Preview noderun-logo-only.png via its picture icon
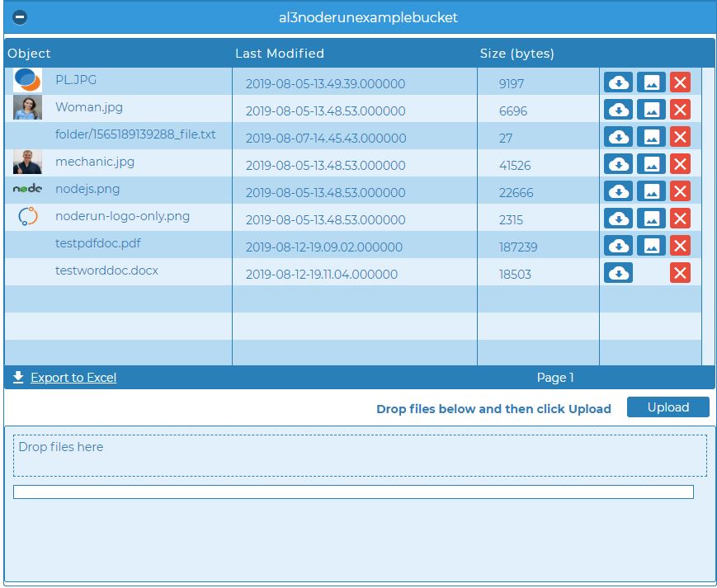 (x=651, y=219)
